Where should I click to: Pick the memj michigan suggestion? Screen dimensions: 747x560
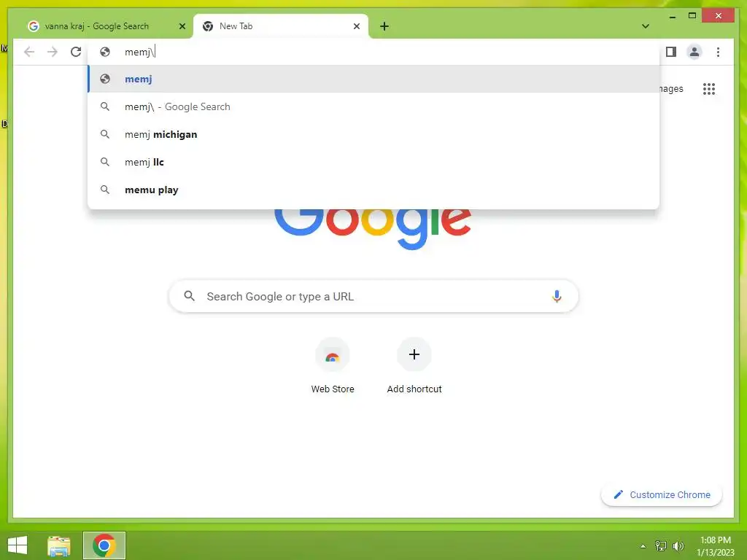coord(374,134)
